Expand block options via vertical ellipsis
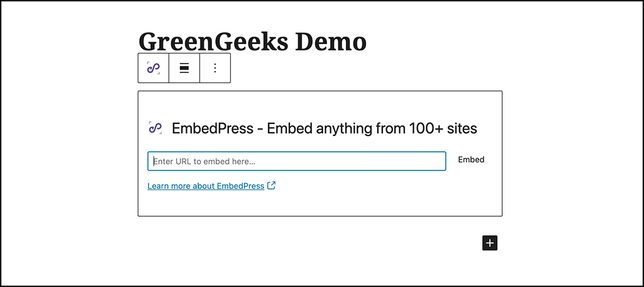Image resolution: width=644 pixels, height=287 pixels. 215,68
